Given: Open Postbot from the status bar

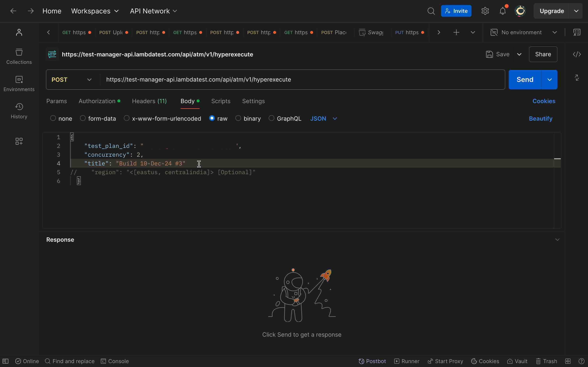Looking at the screenshot, I should tap(372, 361).
